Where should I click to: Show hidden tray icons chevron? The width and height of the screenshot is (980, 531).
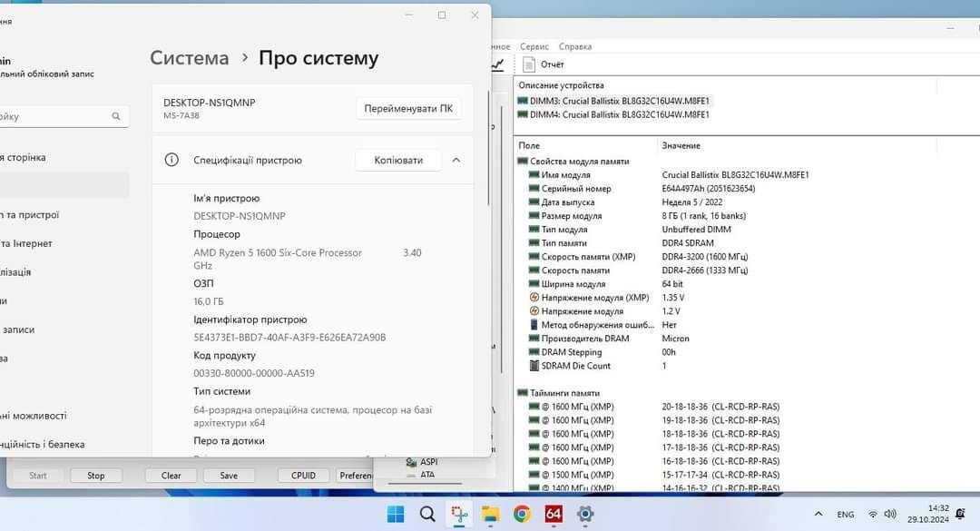[818, 514]
